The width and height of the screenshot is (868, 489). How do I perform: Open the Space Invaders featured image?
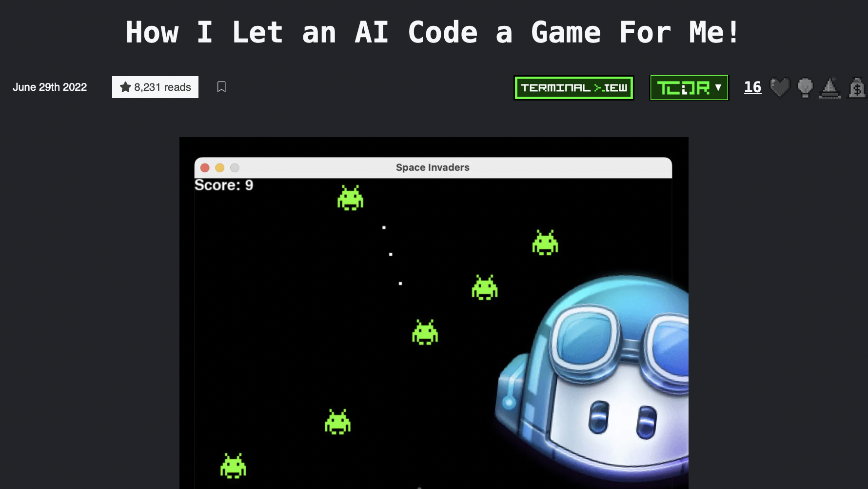coord(434,313)
